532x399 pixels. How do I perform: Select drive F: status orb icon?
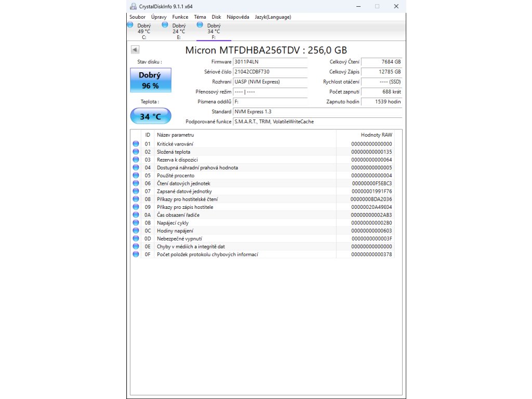click(200, 24)
